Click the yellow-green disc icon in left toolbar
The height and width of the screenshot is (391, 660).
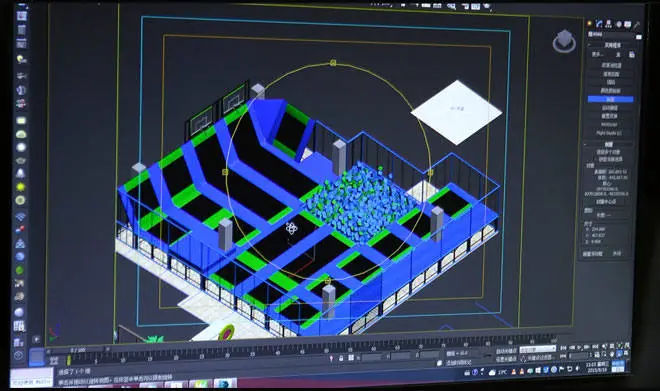20,200
